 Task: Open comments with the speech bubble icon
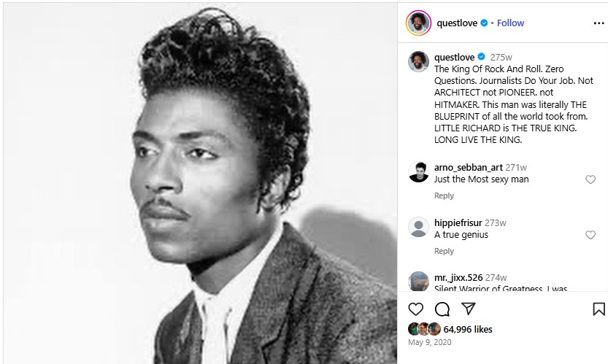pyautogui.click(x=442, y=309)
